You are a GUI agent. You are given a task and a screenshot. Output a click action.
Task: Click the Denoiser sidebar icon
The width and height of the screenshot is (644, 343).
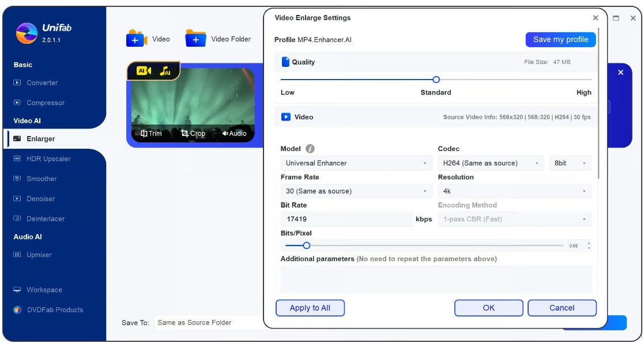coord(17,199)
